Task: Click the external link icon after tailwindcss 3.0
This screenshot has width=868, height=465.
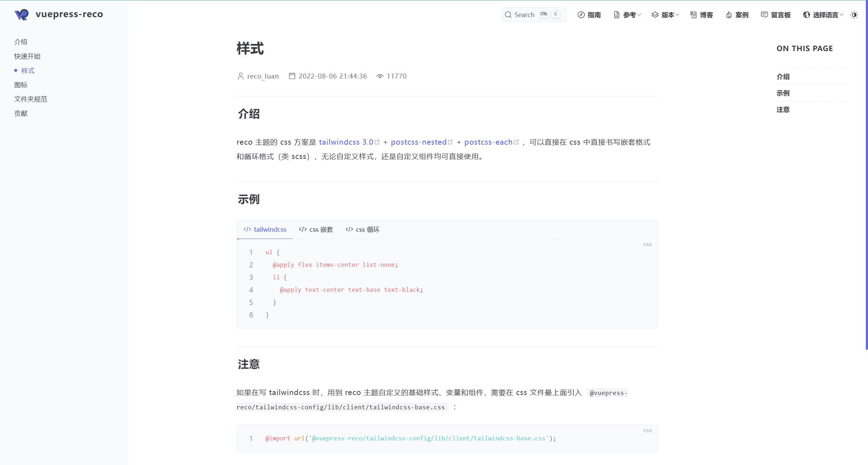Action: (x=377, y=142)
